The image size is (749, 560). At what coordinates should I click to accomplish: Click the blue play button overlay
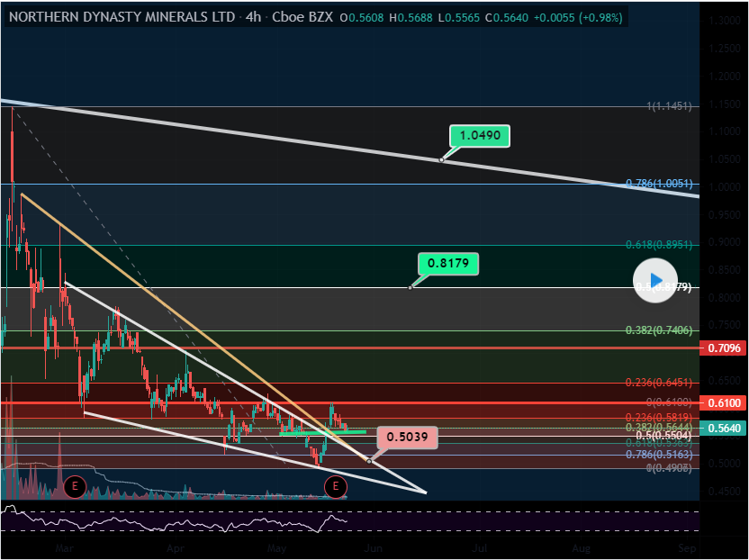[654, 281]
